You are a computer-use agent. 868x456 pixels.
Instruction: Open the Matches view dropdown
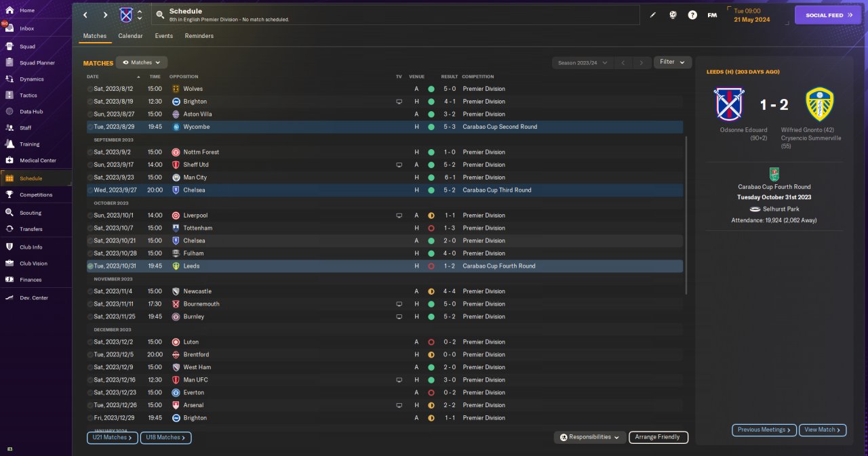142,62
